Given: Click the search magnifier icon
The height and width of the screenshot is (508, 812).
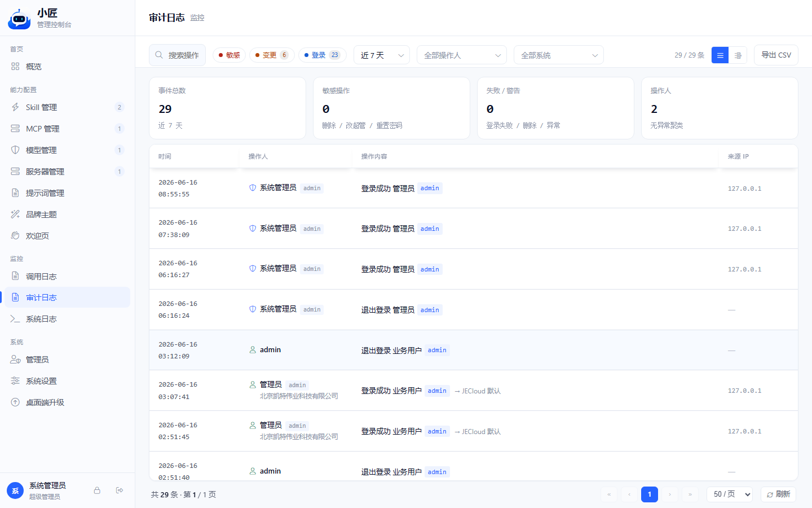Looking at the screenshot, I should click(160, 55).
